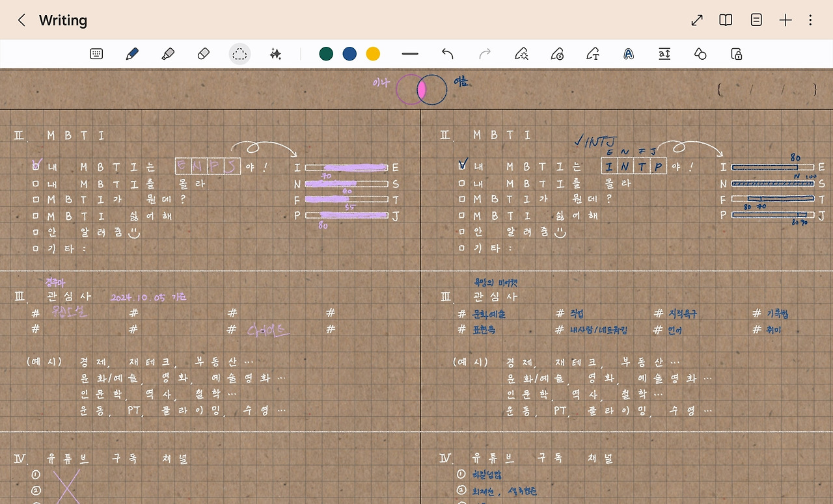Open the full screen expand icon
Screen dimensions: 833x504
[697, 20]
